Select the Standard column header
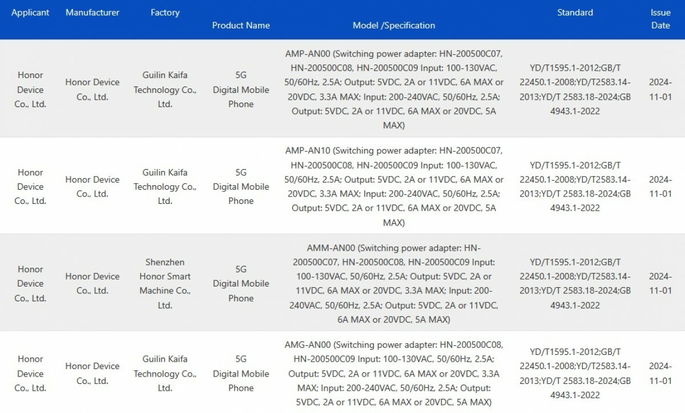Viewport: 685px width, 413px height. (575, 13)
